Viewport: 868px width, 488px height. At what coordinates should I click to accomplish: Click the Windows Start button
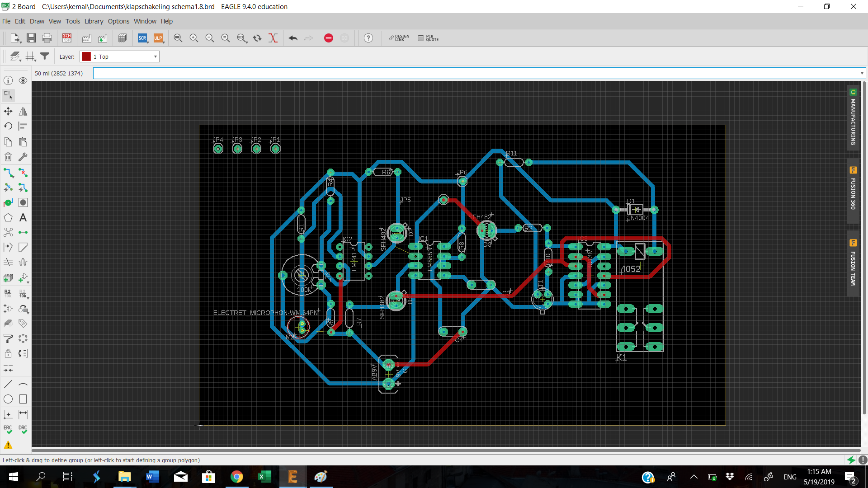coord(14,477)
